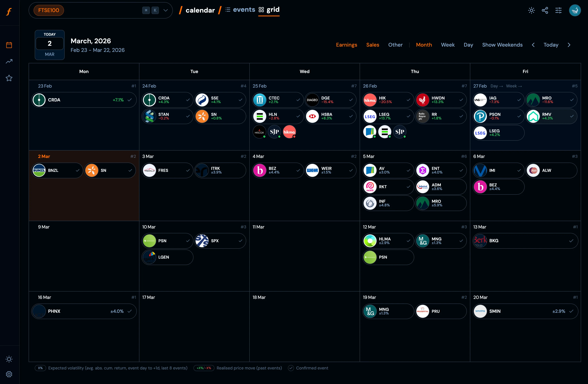
Task: Toggle the Earnings filter
Action: [346, 45]
